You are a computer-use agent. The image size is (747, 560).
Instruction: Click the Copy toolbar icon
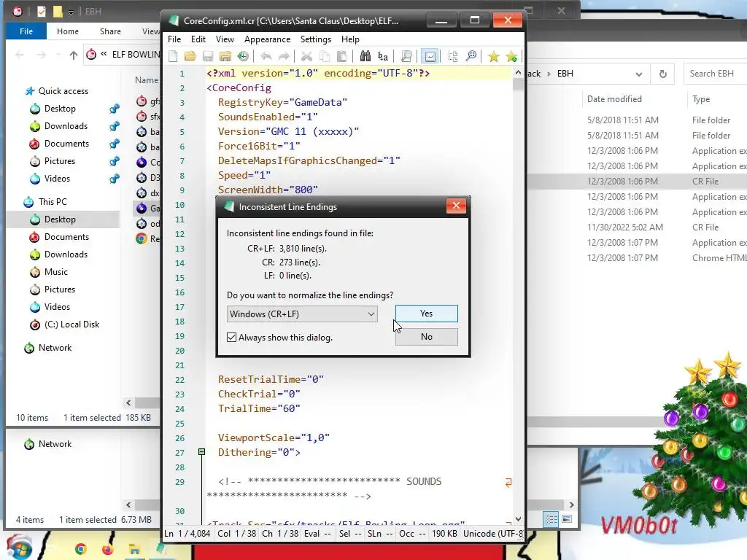[x=325, y=57]
